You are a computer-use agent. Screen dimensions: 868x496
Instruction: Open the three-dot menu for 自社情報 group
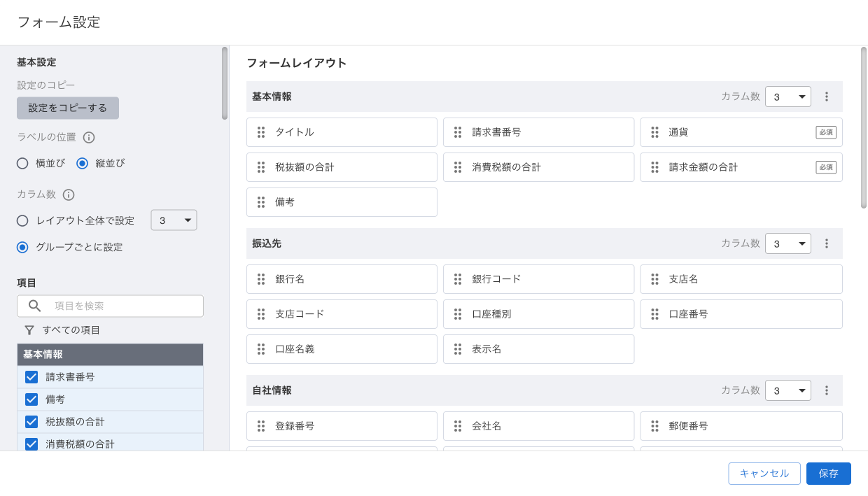(x=826, y=390)
